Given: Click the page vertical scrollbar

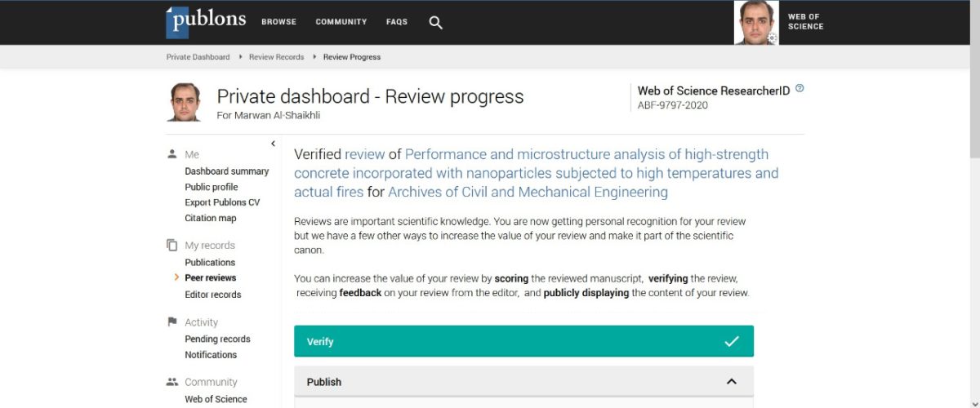Looking at the screenshot, I should [973, 82].
